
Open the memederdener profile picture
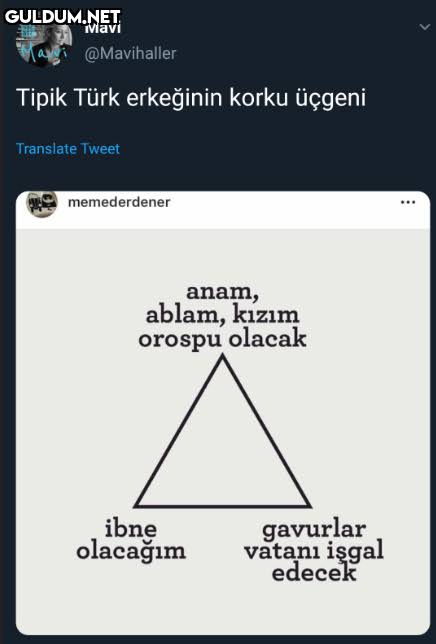[41, 203]
